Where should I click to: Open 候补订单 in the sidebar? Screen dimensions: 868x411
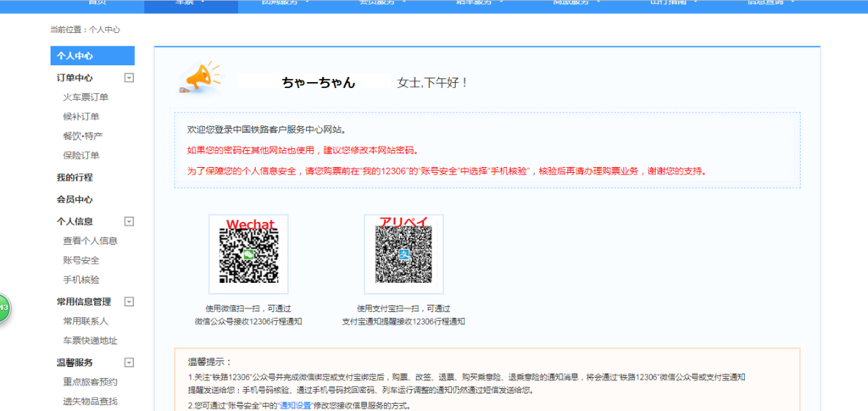tap(81, 117)
